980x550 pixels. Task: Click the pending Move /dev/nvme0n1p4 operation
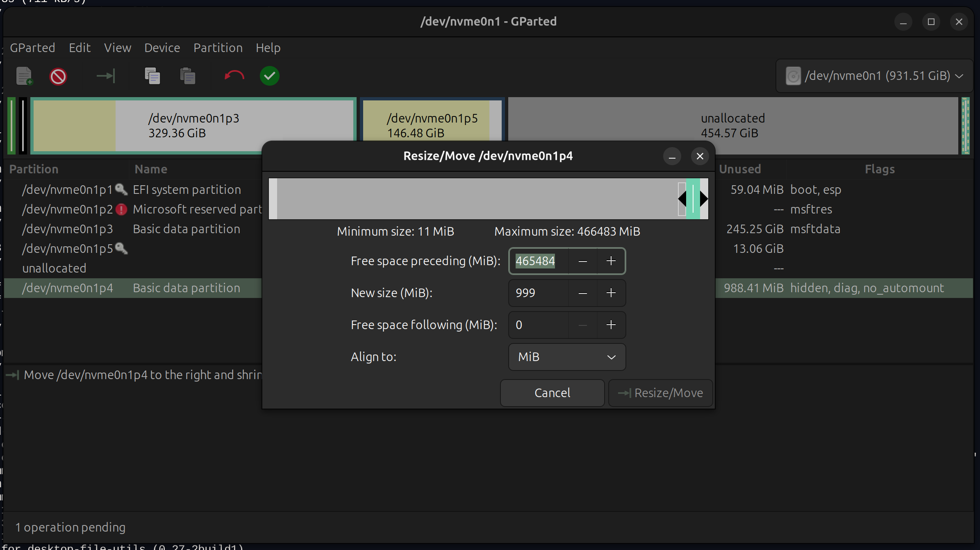point(133,375)
